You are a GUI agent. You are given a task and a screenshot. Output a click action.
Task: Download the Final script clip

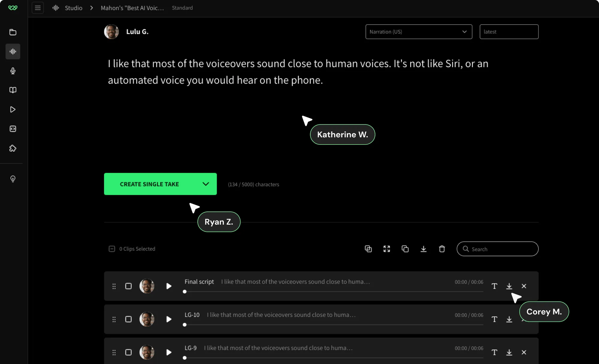(x=509, y=286)
